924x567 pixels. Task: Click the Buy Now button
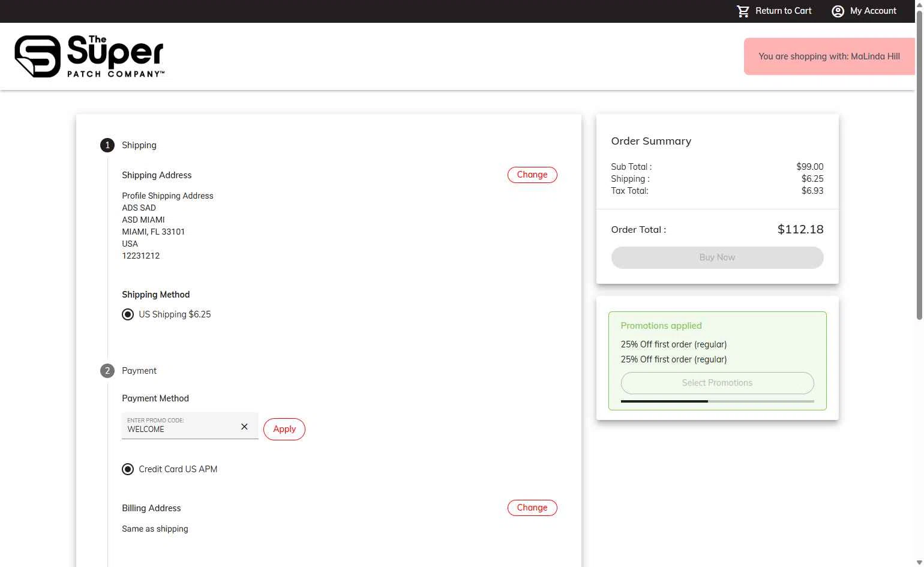point(717,257)
